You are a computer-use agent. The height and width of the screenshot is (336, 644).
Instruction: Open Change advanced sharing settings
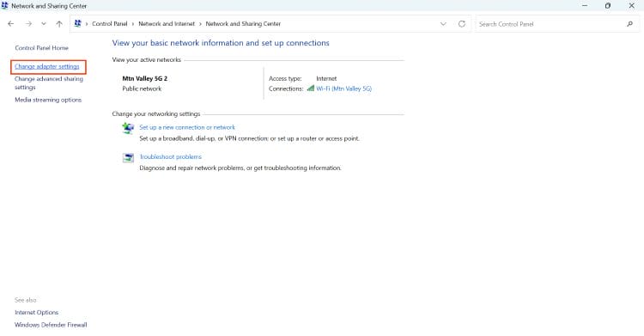tap(49, 83)
